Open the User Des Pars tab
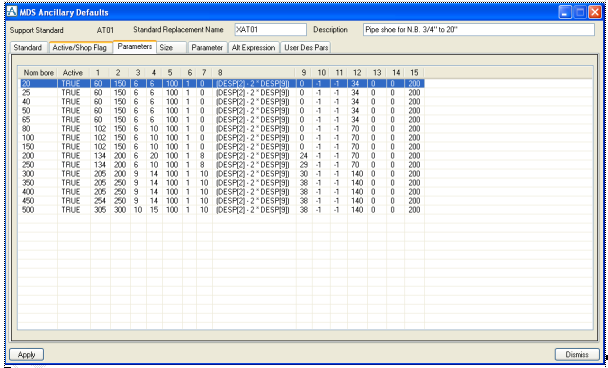 (x=306, y=48)
